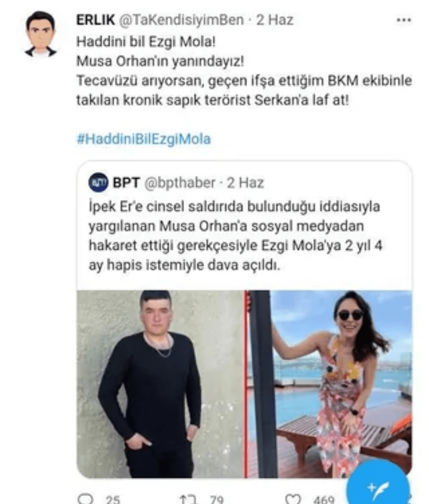The image size is (429, 504).
Task: Click the ERLIK display name
Action: (95, 20)
